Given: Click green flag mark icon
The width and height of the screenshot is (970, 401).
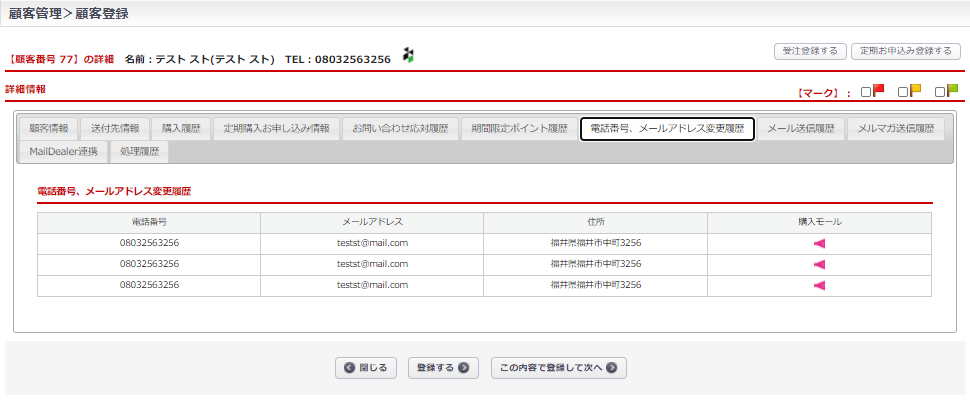Looking at the screenshot, I should click(x=953, y=90).
